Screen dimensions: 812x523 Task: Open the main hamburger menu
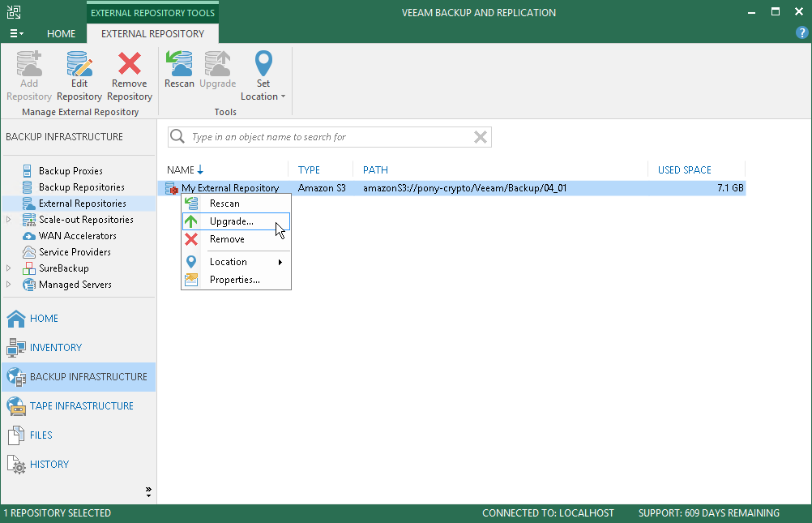tap(16, 34)
